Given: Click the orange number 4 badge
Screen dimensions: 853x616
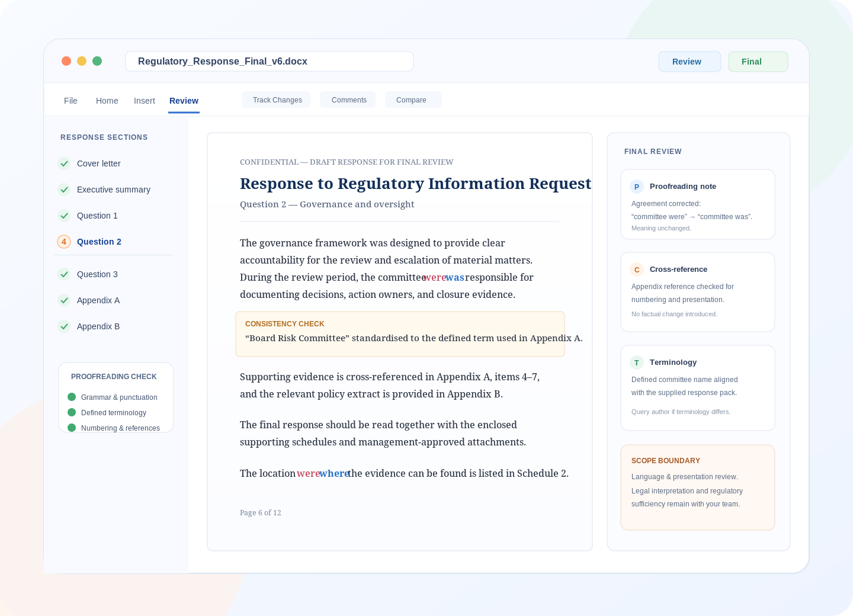Looking at the screenshot, I should tap(64, 242).
